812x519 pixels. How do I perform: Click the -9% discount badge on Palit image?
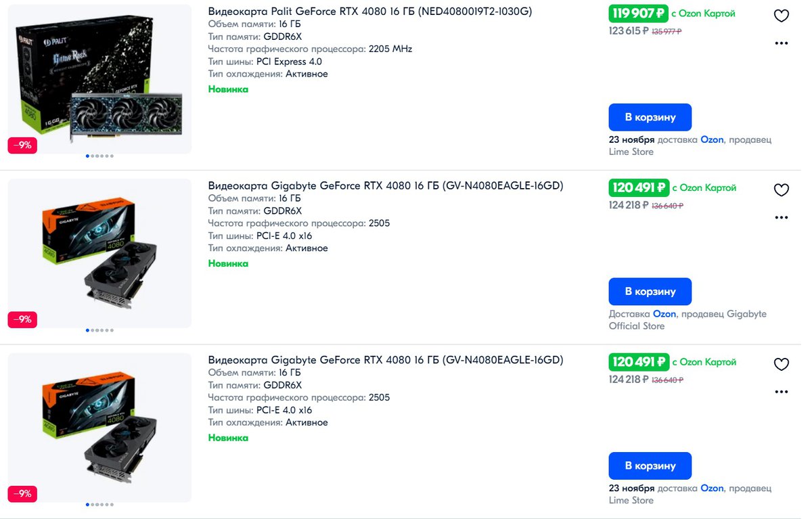22,145
